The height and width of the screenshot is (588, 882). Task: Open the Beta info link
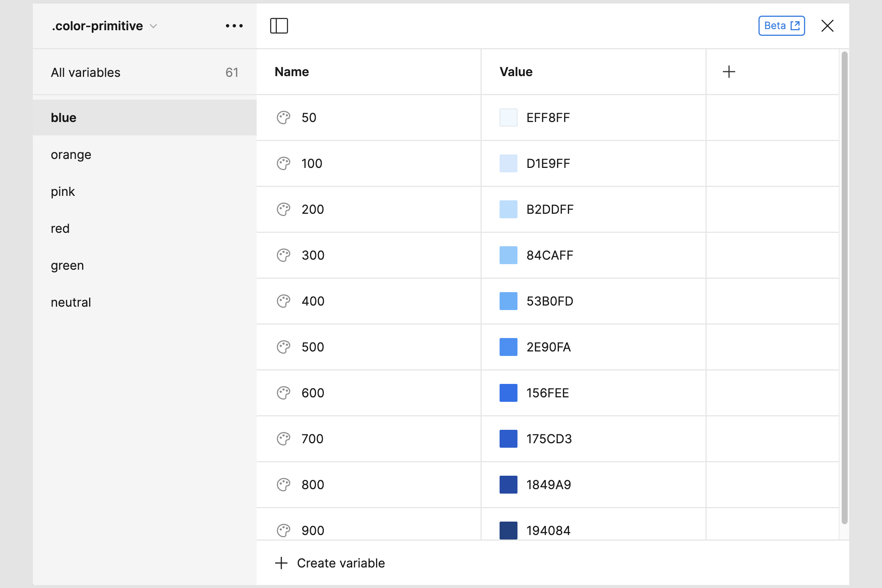(x=782, y=26)
